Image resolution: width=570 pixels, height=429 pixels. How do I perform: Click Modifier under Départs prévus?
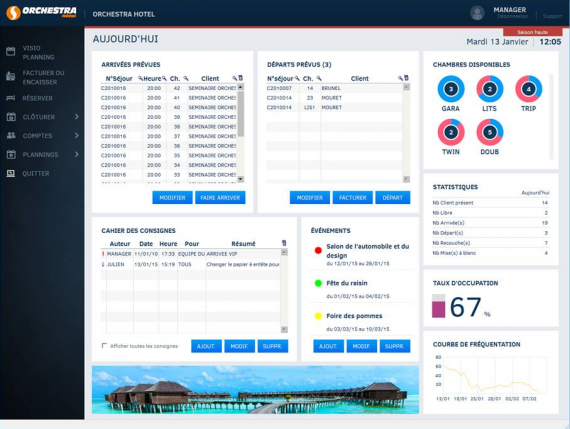310,197
